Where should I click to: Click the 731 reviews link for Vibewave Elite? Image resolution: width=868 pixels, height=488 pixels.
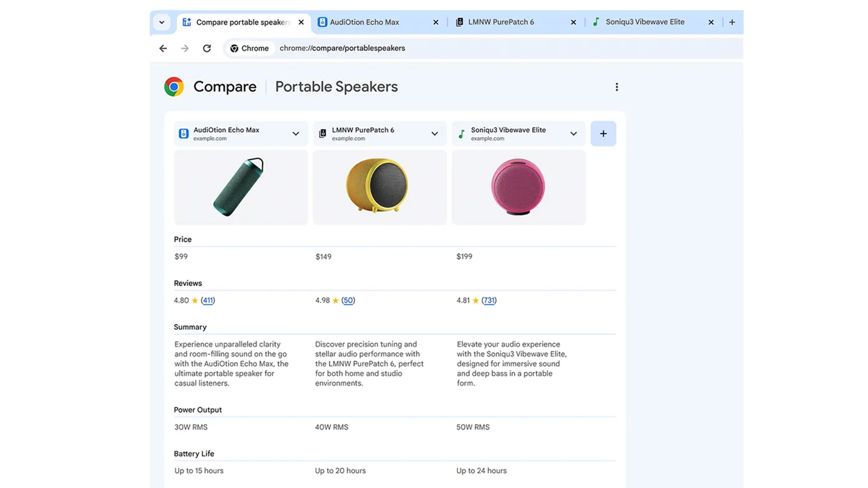tap(489, 300)
